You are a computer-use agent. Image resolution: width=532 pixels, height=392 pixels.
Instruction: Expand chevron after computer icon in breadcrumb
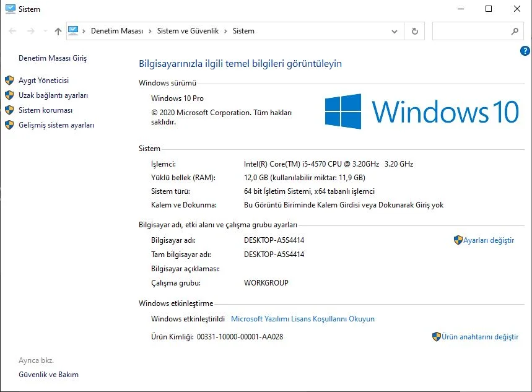(x=84, y=31)
